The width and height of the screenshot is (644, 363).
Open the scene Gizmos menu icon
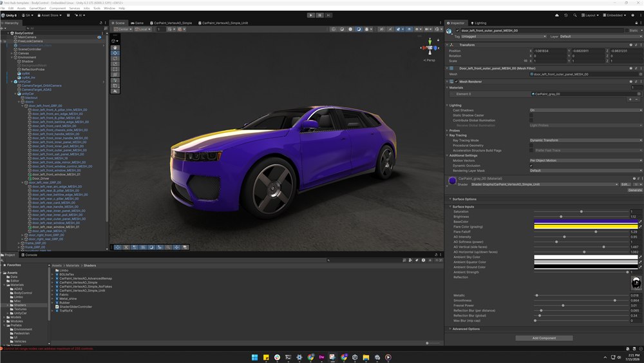tap(437, 29)
